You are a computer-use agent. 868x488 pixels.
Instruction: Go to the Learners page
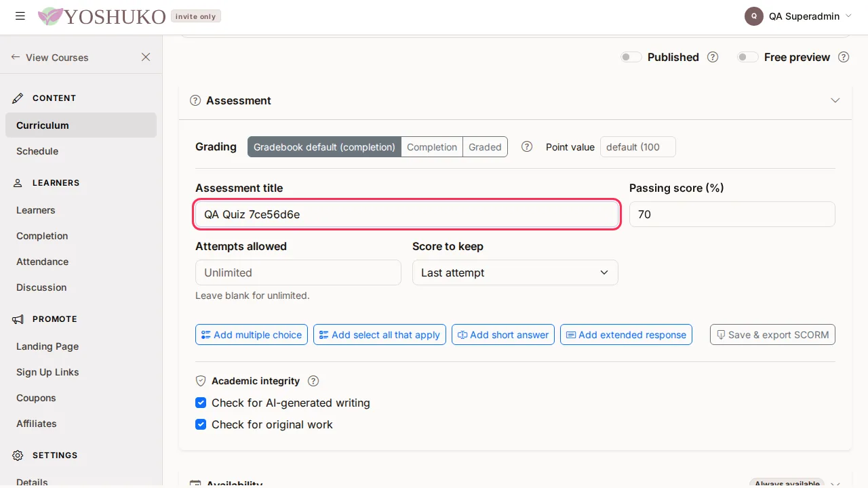[81, 210]
